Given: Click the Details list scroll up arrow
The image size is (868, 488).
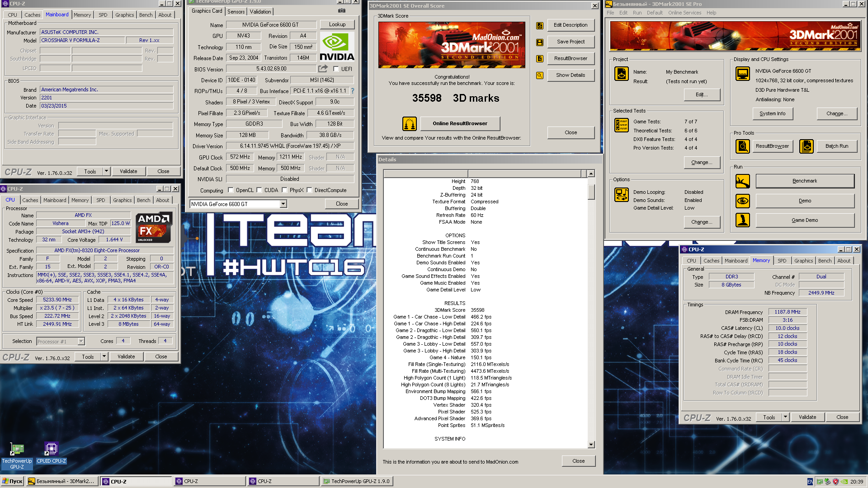Looking at the screenshot, I should [x=591, y=174].
